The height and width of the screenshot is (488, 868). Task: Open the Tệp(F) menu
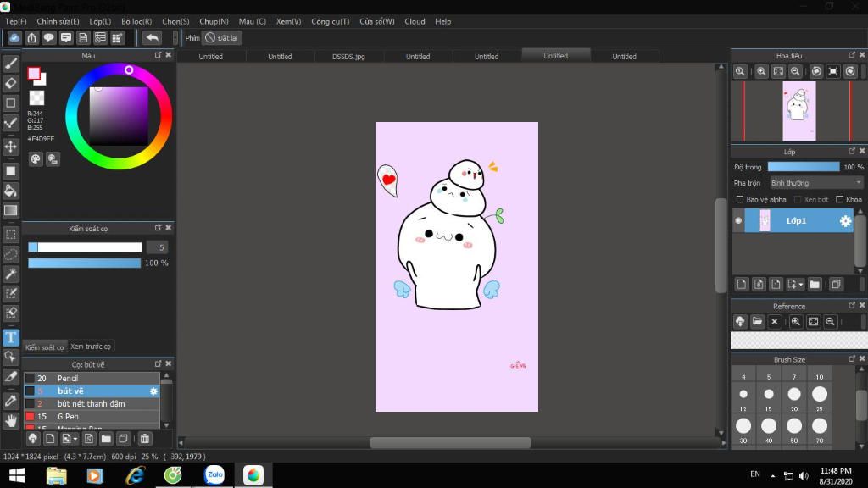(16, 21)
